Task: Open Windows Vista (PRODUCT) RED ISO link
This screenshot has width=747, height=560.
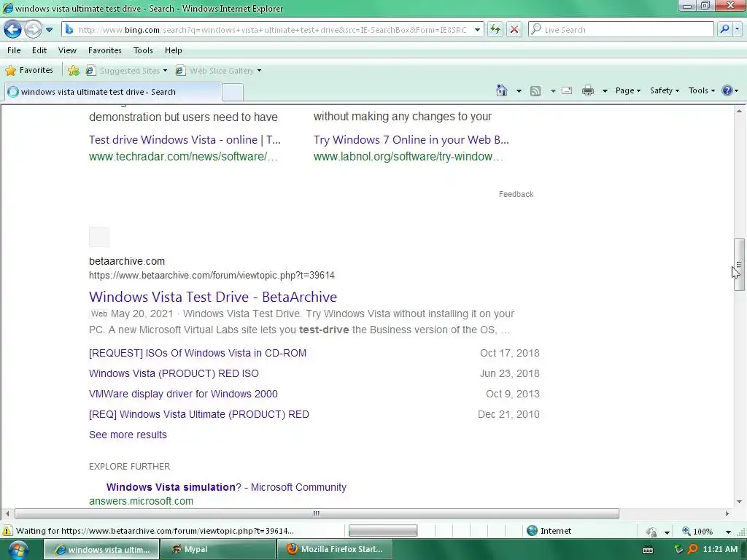Action: [174, 373]
